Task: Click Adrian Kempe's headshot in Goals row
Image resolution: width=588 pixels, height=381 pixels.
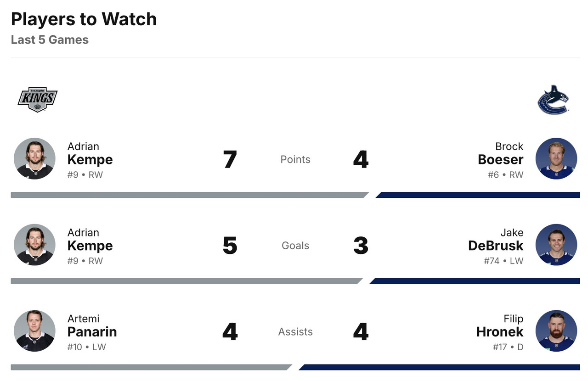Action: click(x=34, y=245)
